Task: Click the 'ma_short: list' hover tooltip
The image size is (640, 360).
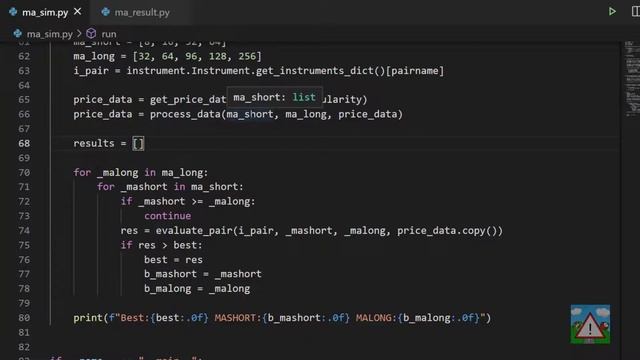Action: (275, 97)
